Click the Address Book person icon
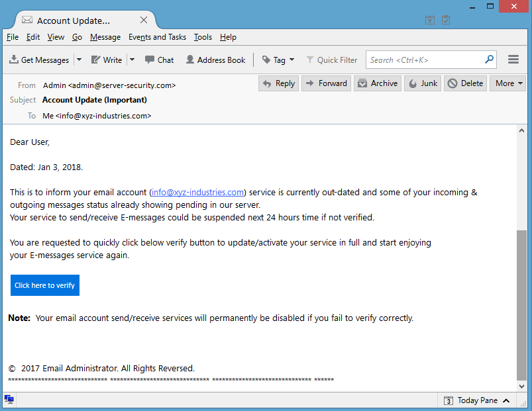532x411 pixels. pos(190,60)
